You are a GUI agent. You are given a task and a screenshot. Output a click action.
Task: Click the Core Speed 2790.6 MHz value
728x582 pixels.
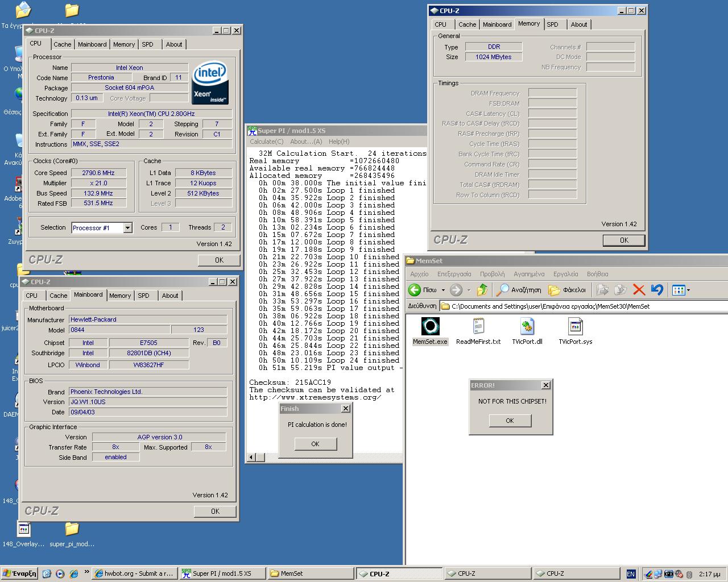(98, 173)
